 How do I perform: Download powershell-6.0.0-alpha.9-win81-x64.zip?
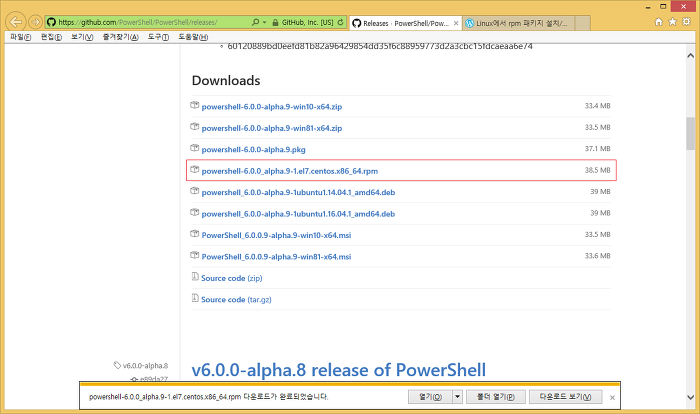tap(272, 128)
